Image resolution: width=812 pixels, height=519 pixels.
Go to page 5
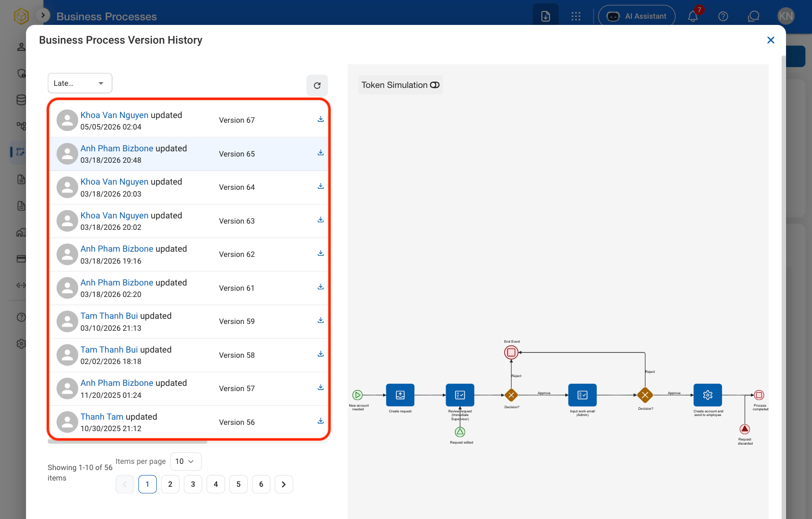238,484
